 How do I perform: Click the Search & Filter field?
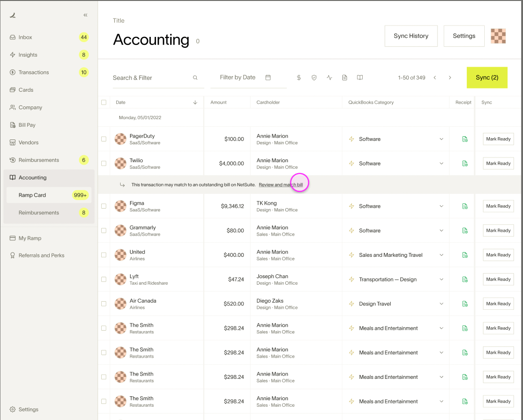158,78
